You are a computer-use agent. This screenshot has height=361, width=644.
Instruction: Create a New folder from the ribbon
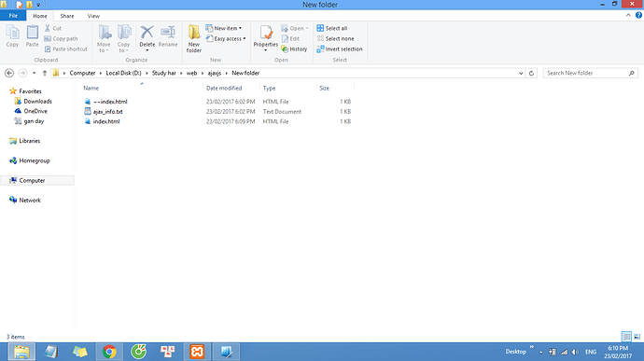(194, 38)
